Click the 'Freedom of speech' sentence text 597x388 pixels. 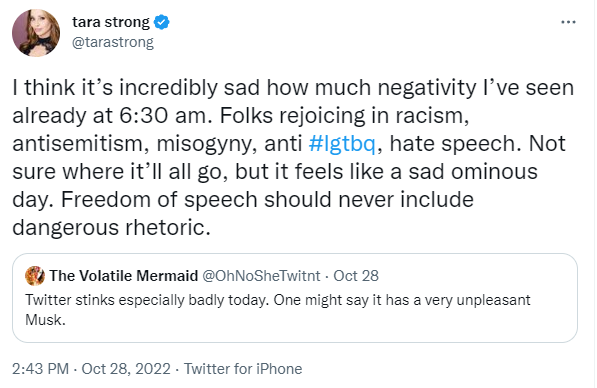coord(267,200)
